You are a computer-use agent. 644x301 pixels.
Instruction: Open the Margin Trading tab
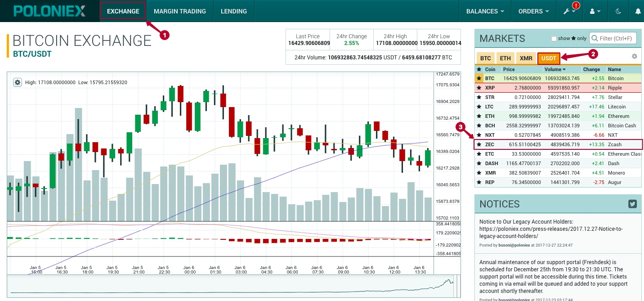[179, 11]
